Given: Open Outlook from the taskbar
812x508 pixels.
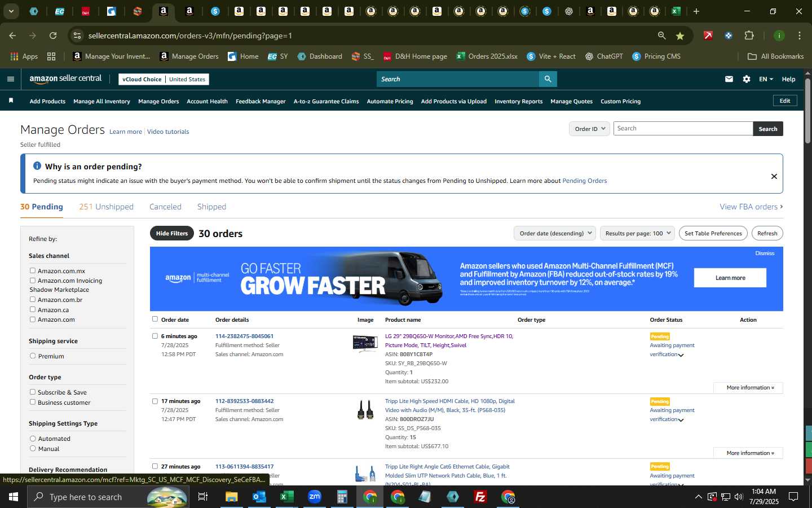Looking at the screenshot, I should click(x=259, y=497).
